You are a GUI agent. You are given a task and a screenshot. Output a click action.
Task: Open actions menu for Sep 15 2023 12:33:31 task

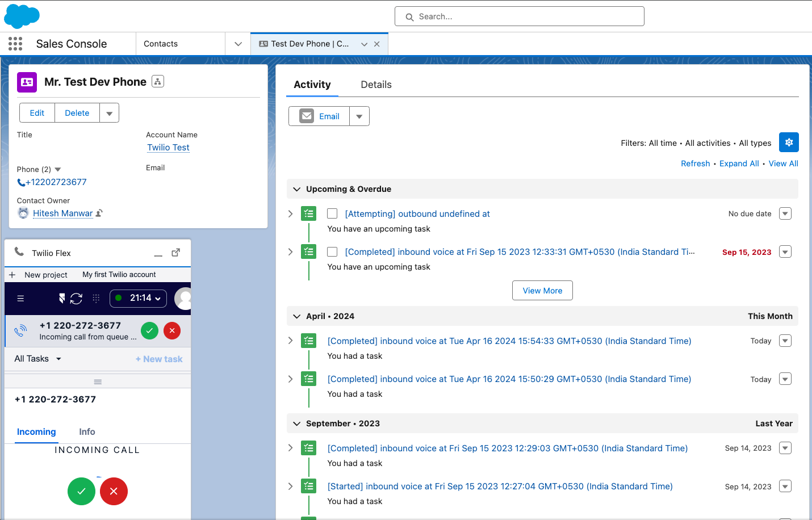click(785, 251)
